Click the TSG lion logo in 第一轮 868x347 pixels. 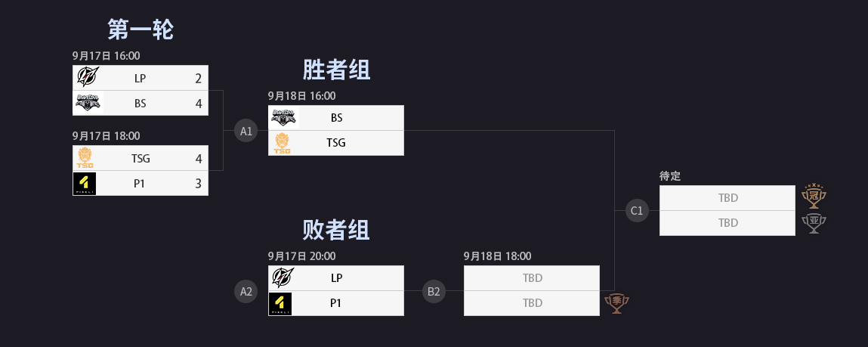[85, 158]
